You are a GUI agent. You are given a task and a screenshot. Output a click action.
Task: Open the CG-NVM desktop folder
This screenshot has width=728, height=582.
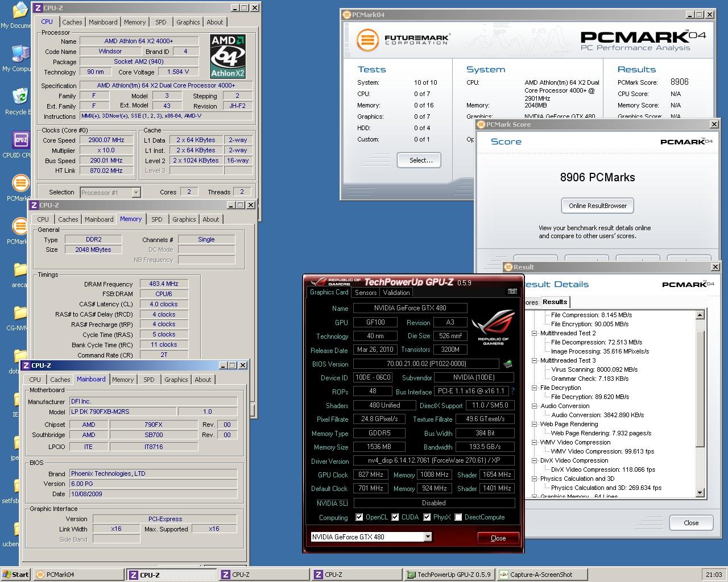[x=20, y=313]
